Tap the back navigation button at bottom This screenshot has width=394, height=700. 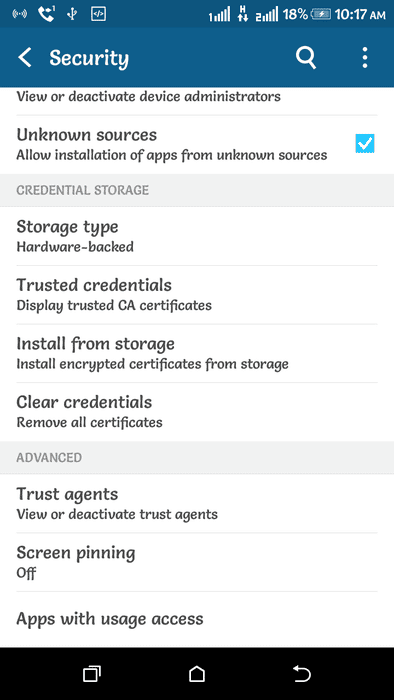pyautogui.click(x=302, y=674)
